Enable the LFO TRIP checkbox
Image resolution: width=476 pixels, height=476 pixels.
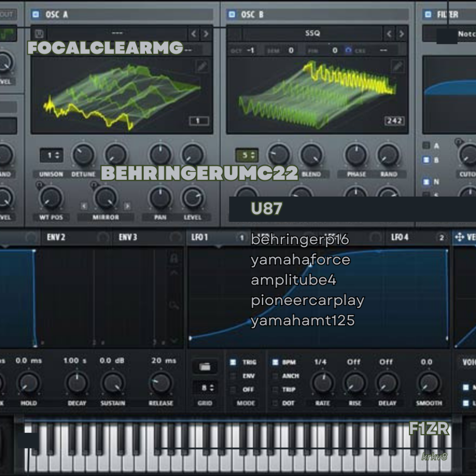pyautogui.click(x=275, y=390)
